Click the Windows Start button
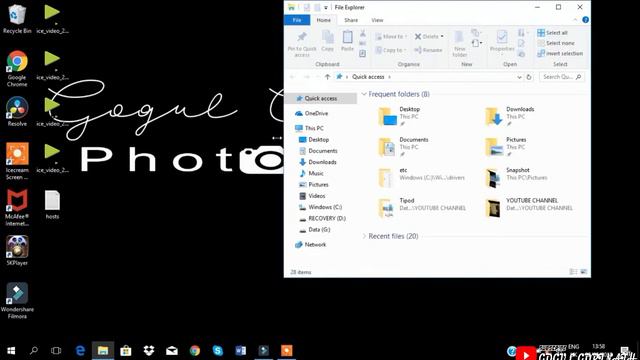This screenshot has height=360, width=640. (11, 350)
